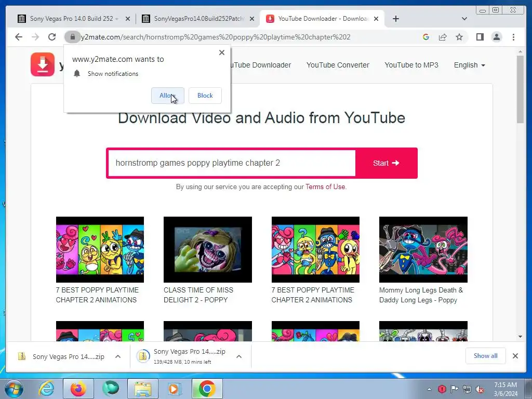
Task: Open the Chrome profile avatar
Action: [497, 37]
